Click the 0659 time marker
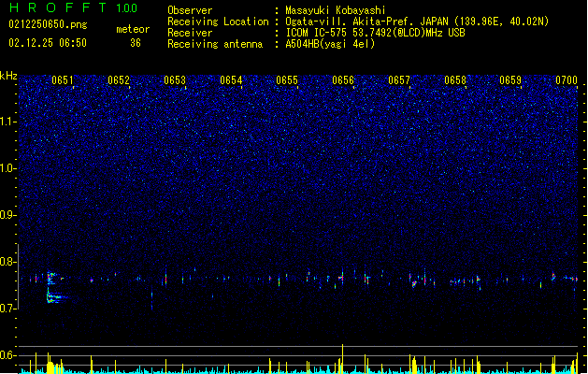 click(510, 80)
